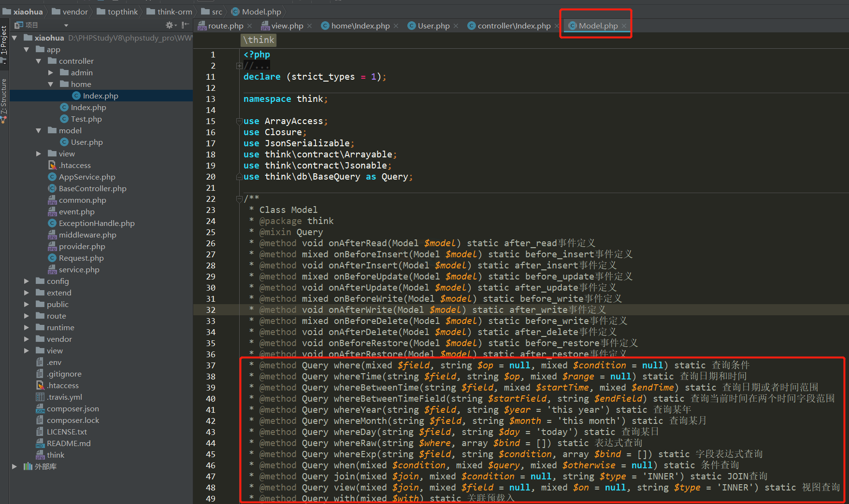Click the .env file icon

point(40,362)
